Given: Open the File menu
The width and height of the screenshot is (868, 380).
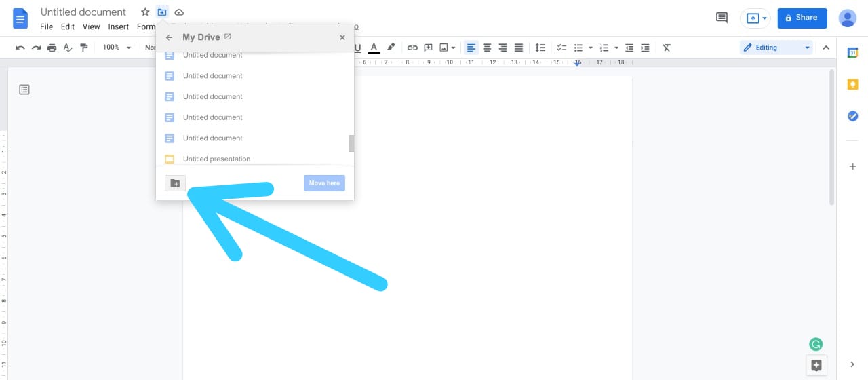Looking at the screenshot, I should click(x=46, y=27).
